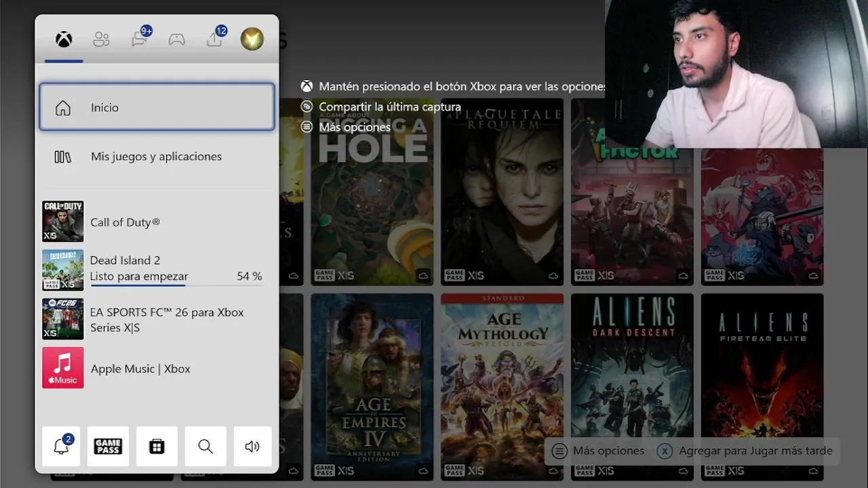Select A Game About Digging A Hole tile
Viewport: 868px width, 488px height.
372,192
